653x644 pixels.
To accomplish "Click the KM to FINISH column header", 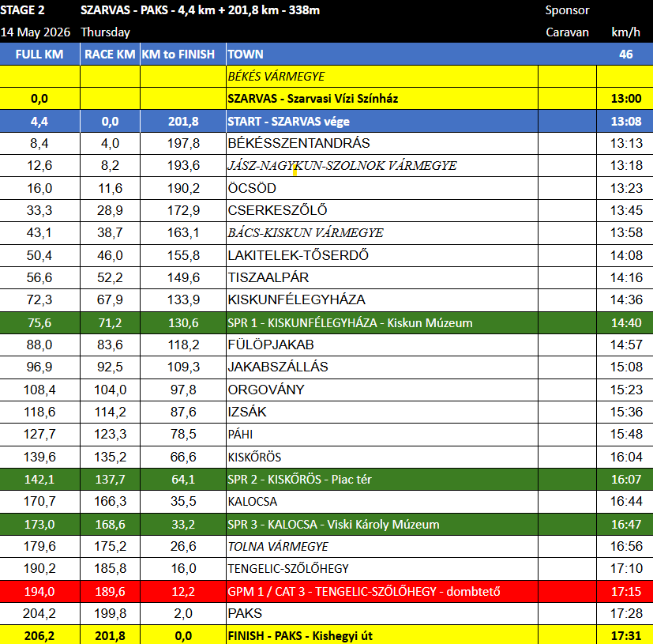I will (178, 55).
